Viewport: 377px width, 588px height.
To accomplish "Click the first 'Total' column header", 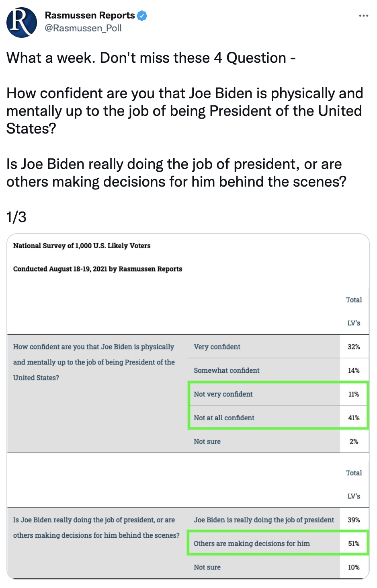I will coord(354,300).
